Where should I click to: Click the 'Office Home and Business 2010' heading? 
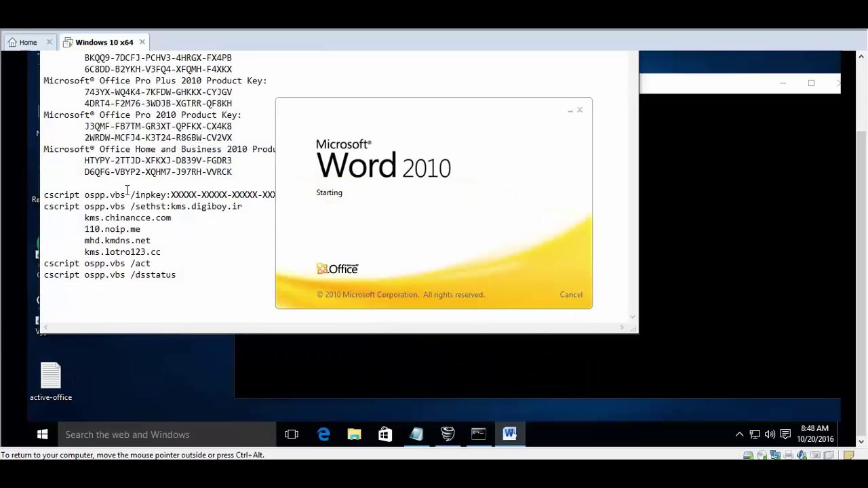point(159,149)
